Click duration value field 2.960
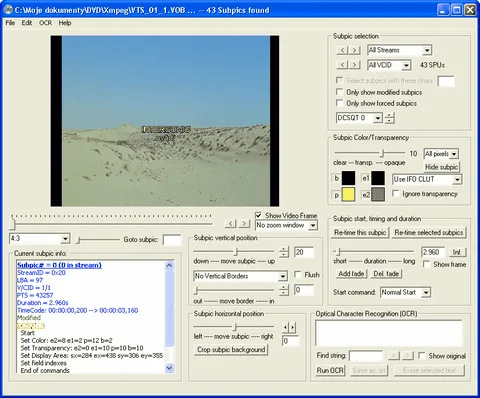The image size is (480, 398). [x=433, y=252]
